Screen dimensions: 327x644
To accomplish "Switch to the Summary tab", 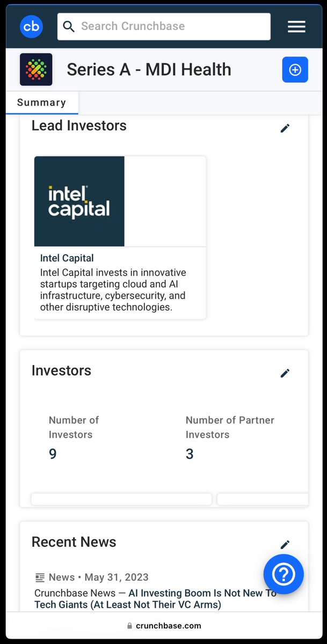I will [41, 103].
